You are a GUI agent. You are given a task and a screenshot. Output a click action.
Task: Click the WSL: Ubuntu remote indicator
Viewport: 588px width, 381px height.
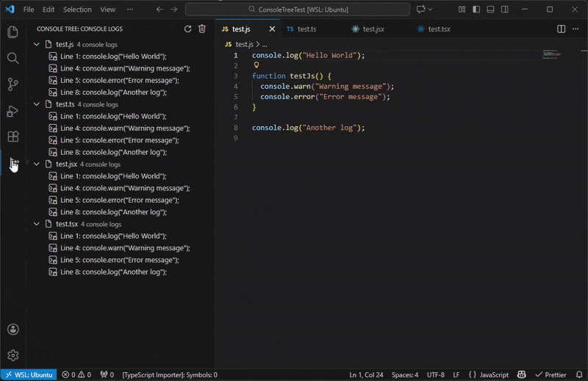pos(29,374)
